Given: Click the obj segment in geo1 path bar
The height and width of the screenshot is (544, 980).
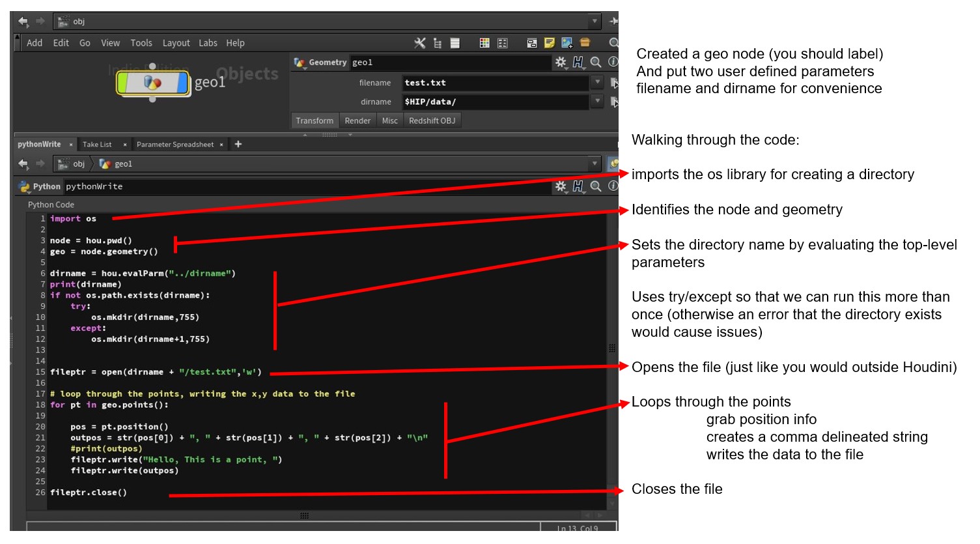Looking at the screenshot, I should [78, 164].
